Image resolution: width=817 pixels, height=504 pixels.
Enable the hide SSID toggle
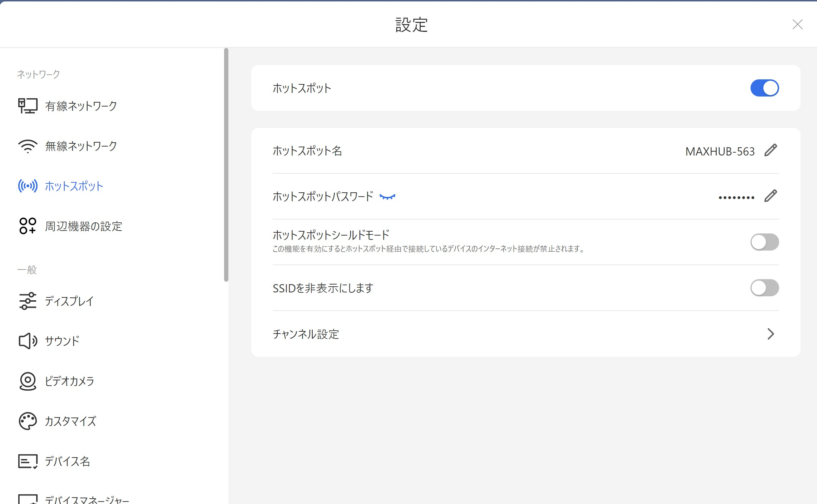pyautogui.click(x=764, y=288)
